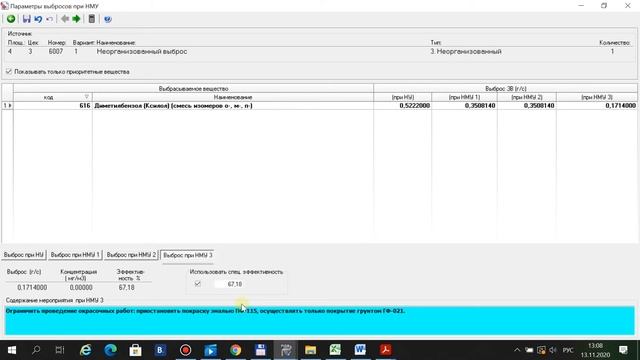The image size is (640, 360).
Task: Select the Выброс при НМУ 3 tab
Action: 187,255
